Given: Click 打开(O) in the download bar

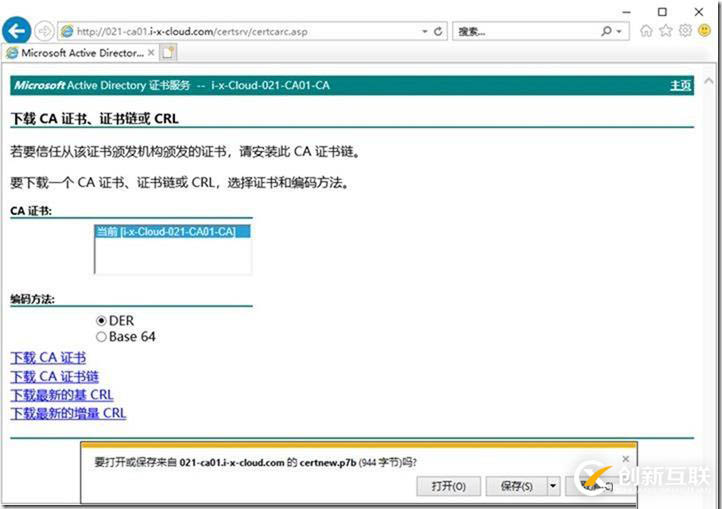Looking at the screenshot, I should tap(448, 486).
